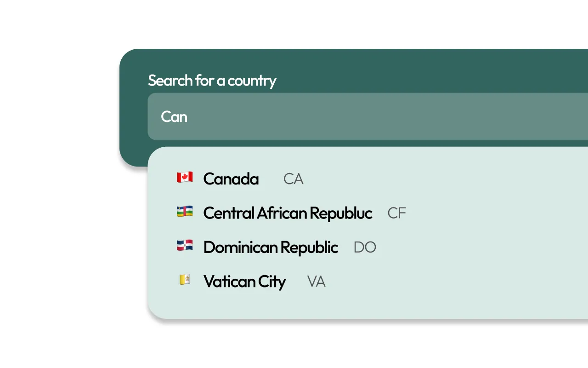Select the Canada flag emoji

185,178
